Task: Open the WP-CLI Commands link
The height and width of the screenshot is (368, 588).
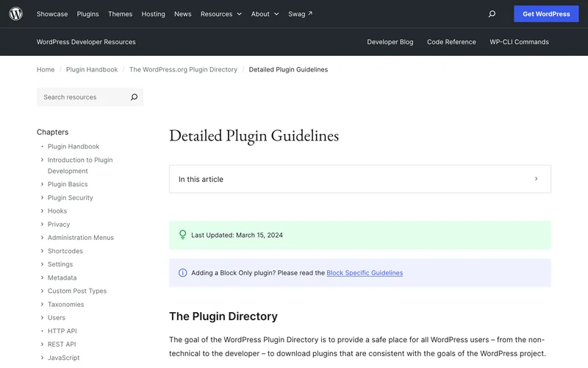Action: coord(519,42)
